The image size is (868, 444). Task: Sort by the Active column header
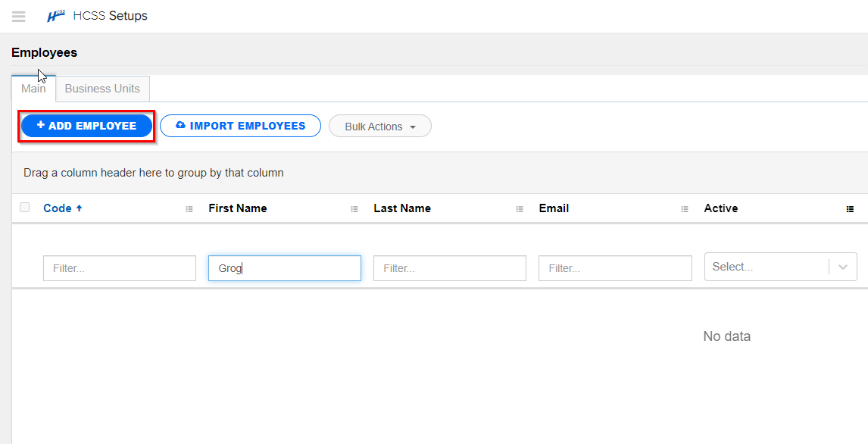point(721,208)
